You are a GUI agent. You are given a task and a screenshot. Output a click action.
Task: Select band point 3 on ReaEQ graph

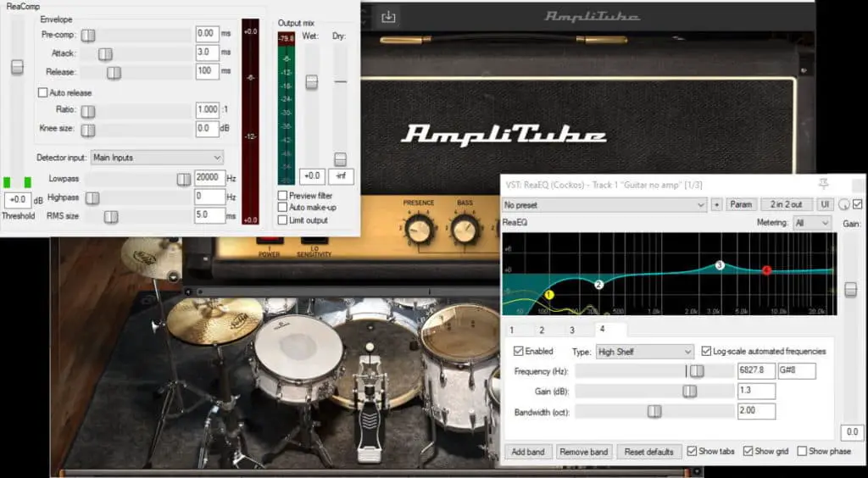(720, 265)
